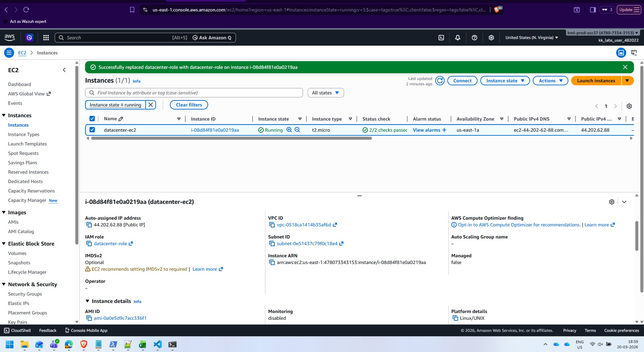
Task: Open the EC2 breadcrumb link
Action: (22, 53)
